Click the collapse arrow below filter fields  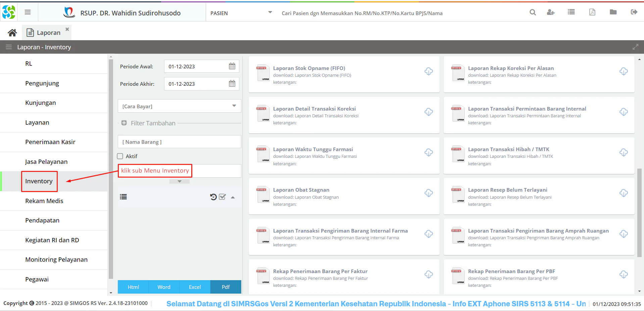click(180, 181)
